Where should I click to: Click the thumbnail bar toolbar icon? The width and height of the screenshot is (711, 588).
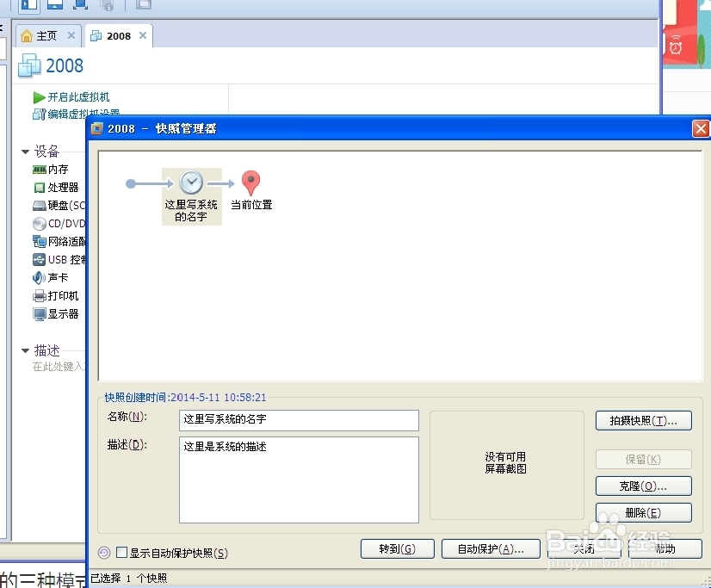click(x=55, y=4)
